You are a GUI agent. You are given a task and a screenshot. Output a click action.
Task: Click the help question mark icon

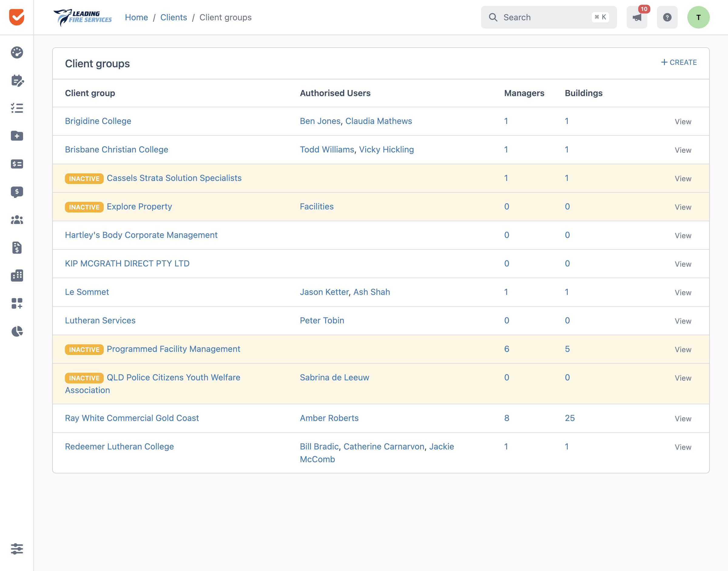[667, 17]
